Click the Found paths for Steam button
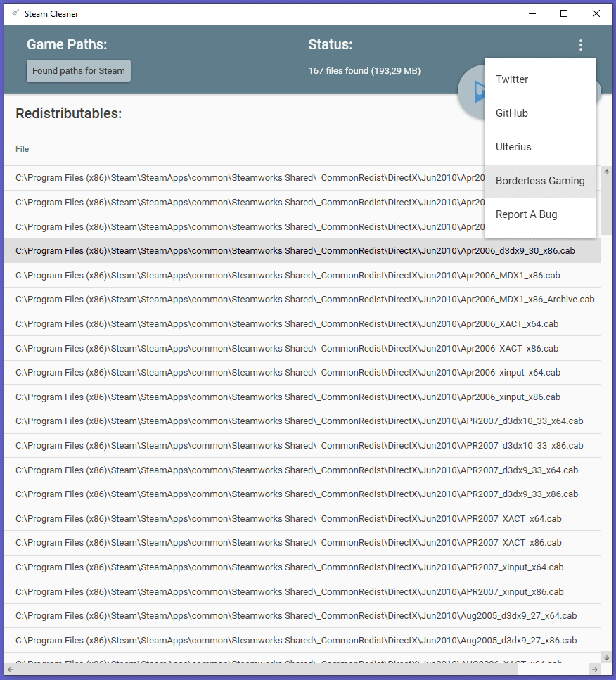Viewport: 616px width, 680px height. [x=79, y=71]
